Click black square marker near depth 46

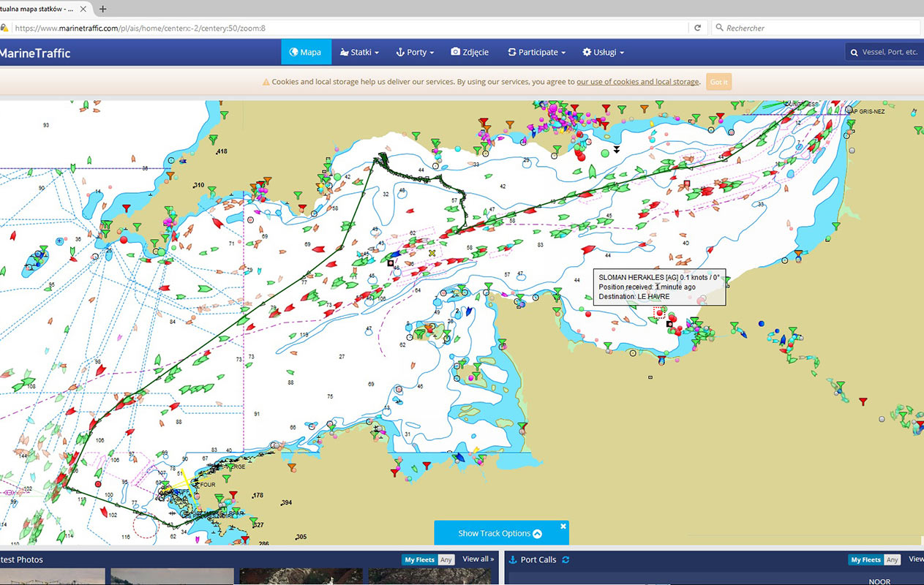pos(391,263)
